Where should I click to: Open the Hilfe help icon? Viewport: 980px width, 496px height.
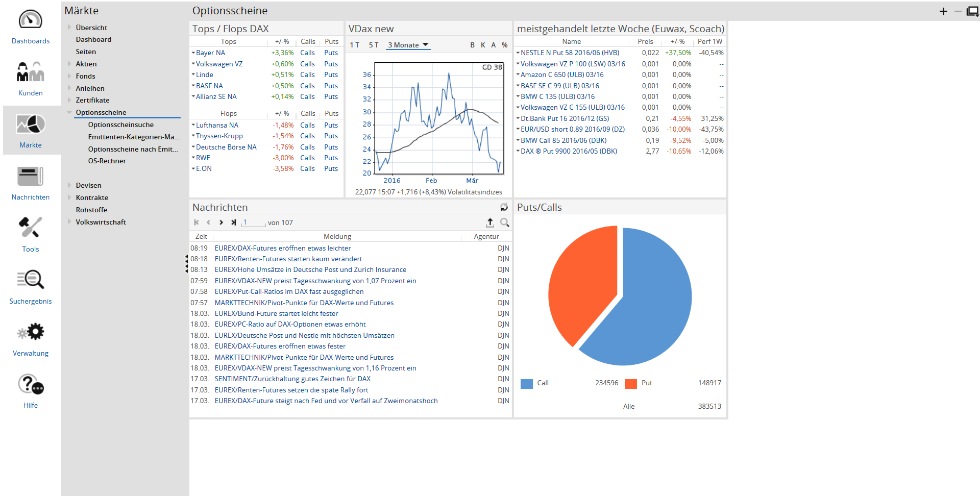31,384
